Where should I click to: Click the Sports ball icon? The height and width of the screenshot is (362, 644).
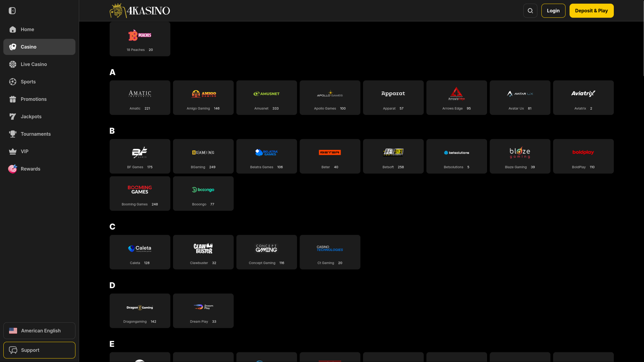coord(13,82)
